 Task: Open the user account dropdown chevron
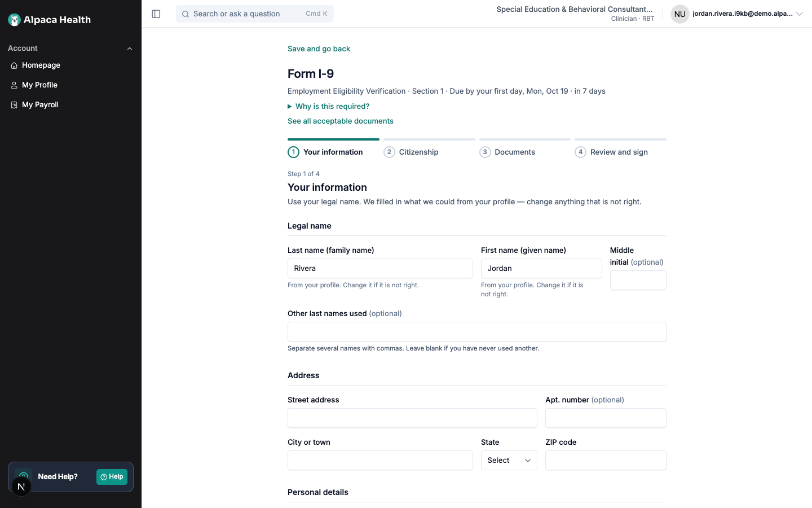(x=799, y=14)
